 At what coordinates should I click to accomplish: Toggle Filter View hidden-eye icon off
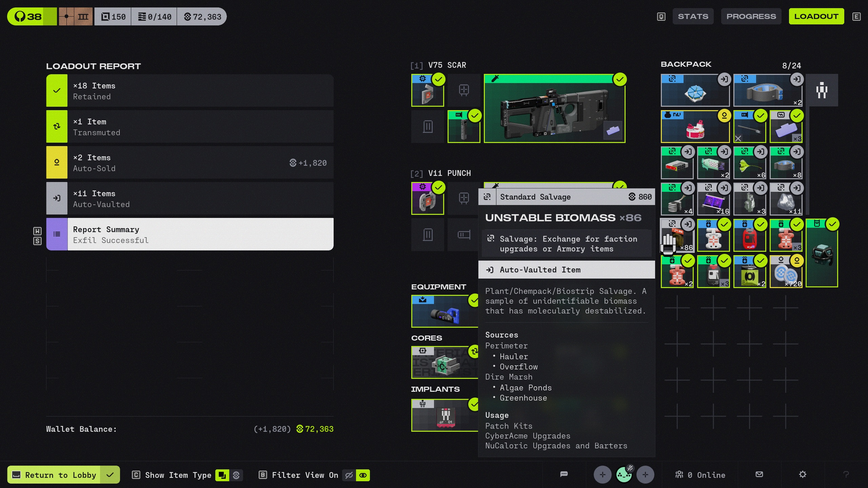(349, 475)
